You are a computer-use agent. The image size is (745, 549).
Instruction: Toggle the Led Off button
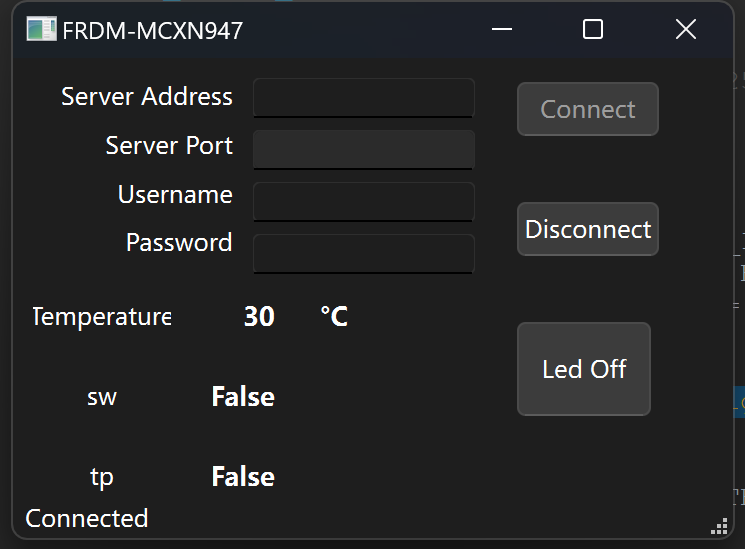coord(584,369)
